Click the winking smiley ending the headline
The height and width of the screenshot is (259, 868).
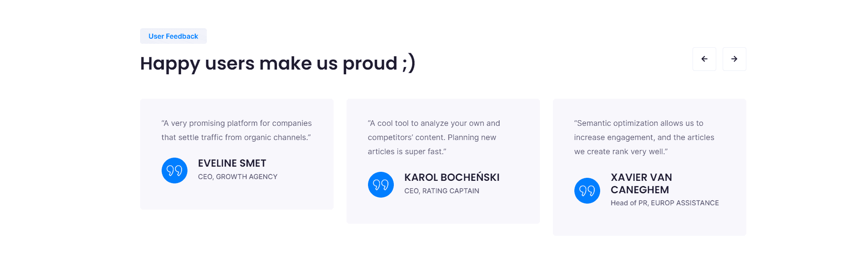tap(408, 63)
